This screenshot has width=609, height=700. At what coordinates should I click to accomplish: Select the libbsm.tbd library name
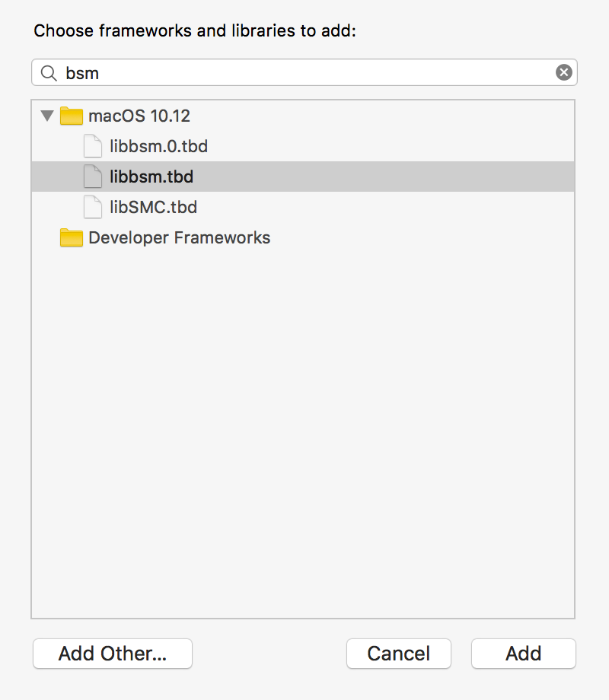151,177
